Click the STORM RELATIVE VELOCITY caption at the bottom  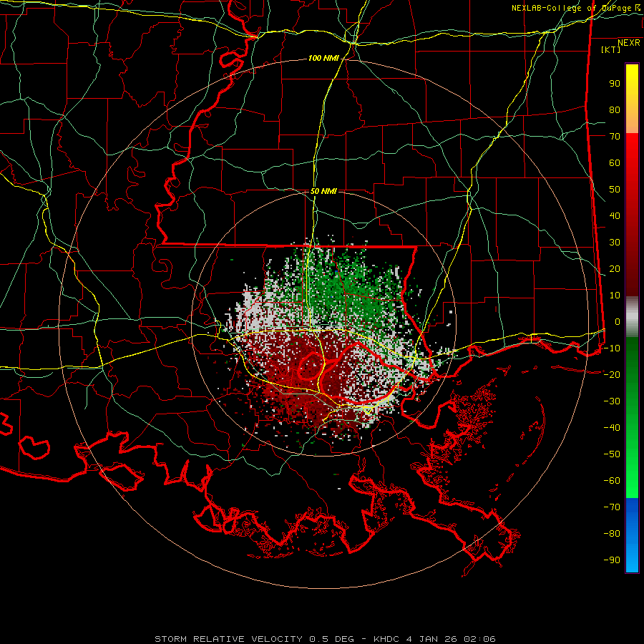click(325, 639)
